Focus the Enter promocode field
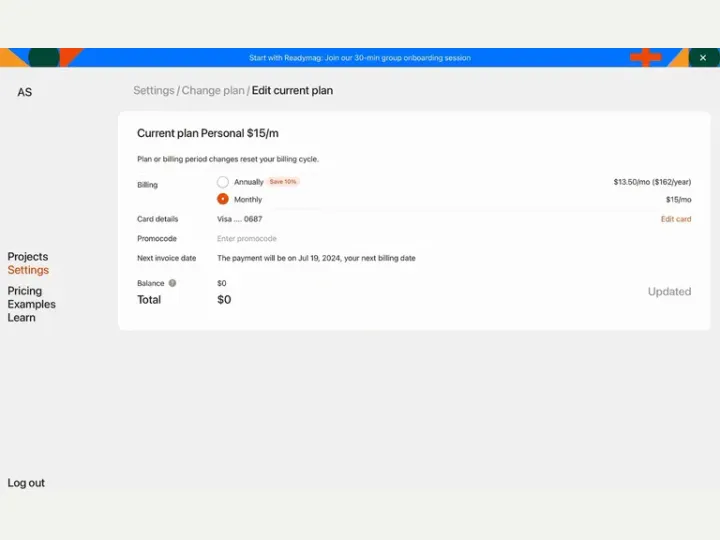The height and width of the screenshot is (540, 720). (247, 239)
